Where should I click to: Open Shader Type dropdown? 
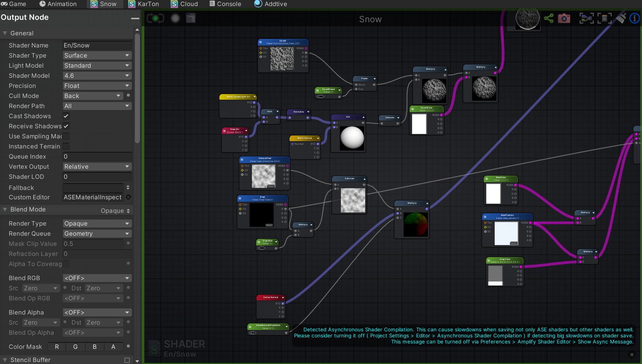pyautogui.click(x=97, y=56)
